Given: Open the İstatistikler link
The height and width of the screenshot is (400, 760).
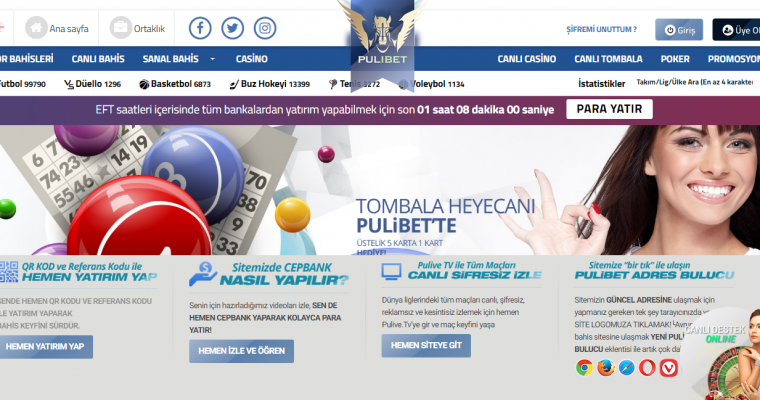Looking at the screenshot, I should 602,84.
